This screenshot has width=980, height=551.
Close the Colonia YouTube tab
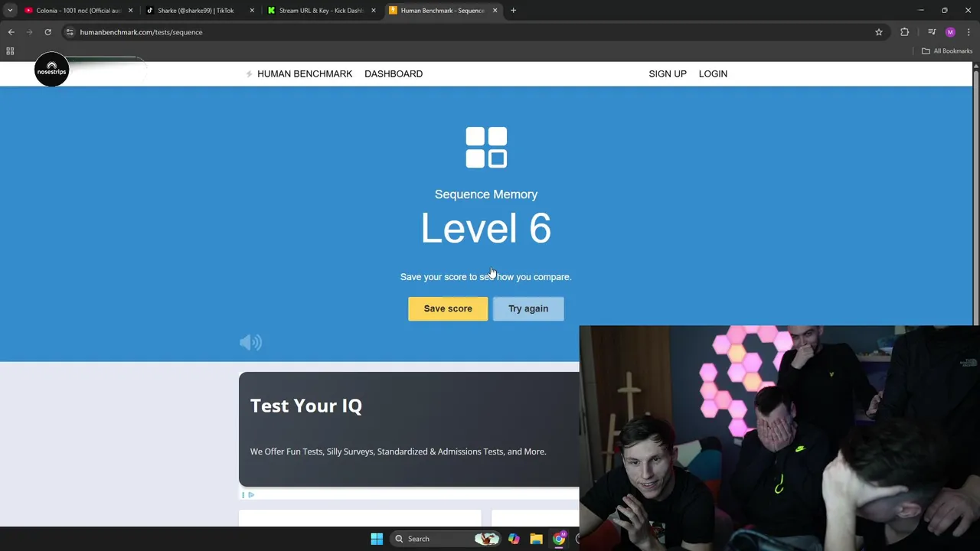(130, 11)
